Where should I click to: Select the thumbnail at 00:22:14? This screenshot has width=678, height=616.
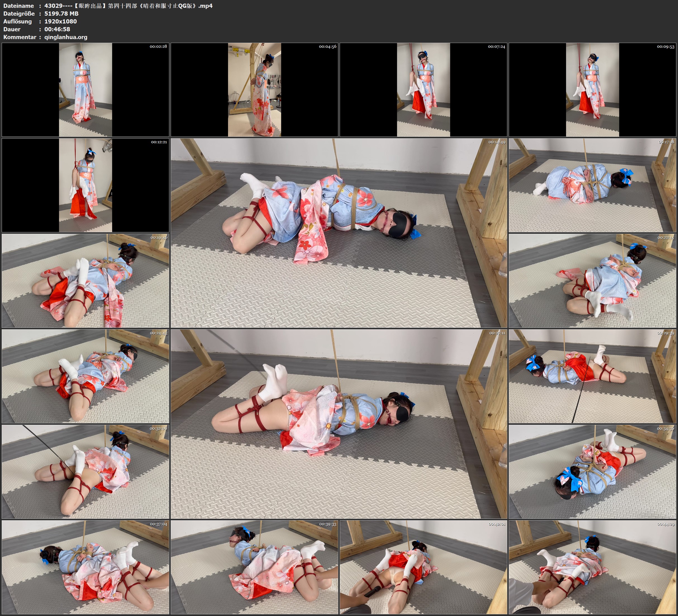pos(592,280)
